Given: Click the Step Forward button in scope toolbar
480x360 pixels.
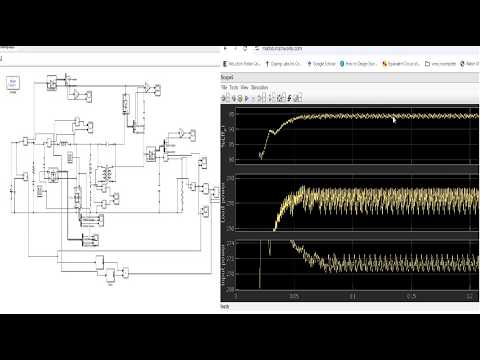Looking at the screenshot, I should point(247,98).
